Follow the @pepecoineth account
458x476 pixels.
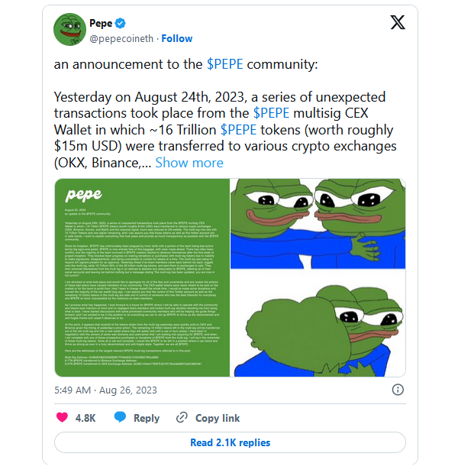[177, 38]
